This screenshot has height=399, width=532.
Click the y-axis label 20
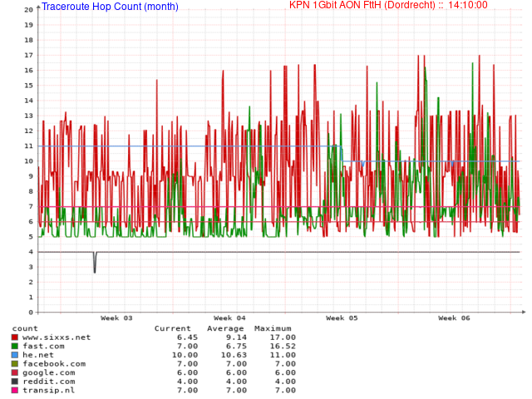click(28, 9)
